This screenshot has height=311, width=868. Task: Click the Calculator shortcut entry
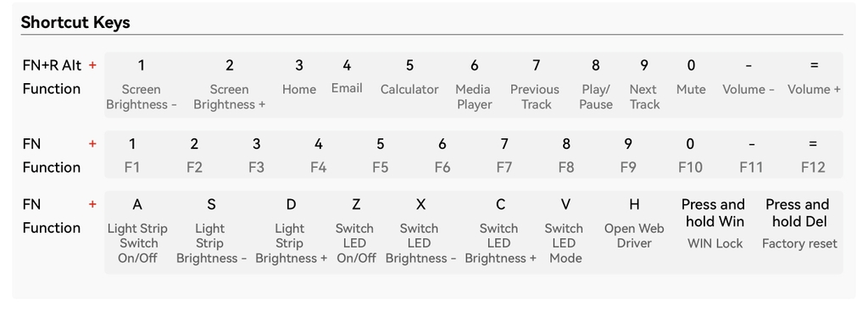tap(409, 90)
